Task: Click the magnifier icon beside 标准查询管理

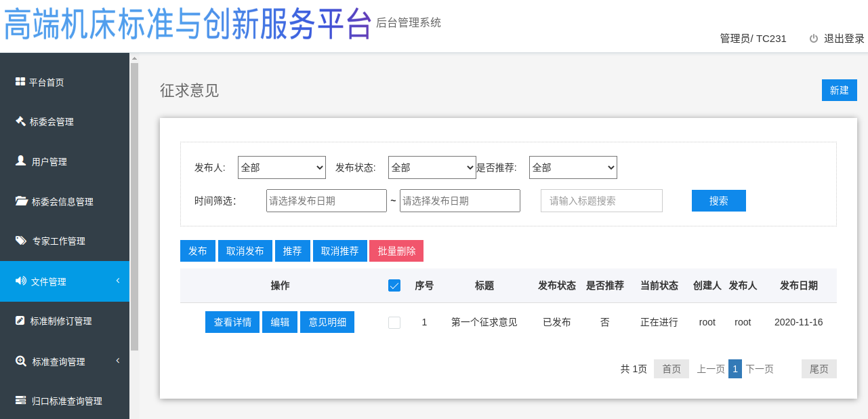Action: click(x=20, y=361)
